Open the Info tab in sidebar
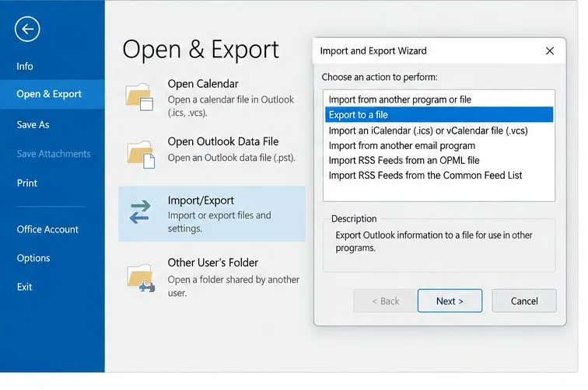The image size is (588, 390). click(25, 66)
